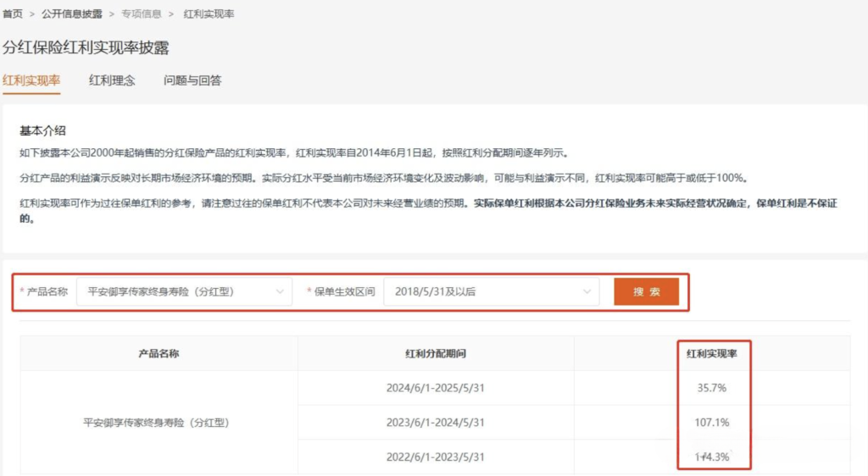Click the 2022/6/1-2023/5/31 period row

(436, 457)
